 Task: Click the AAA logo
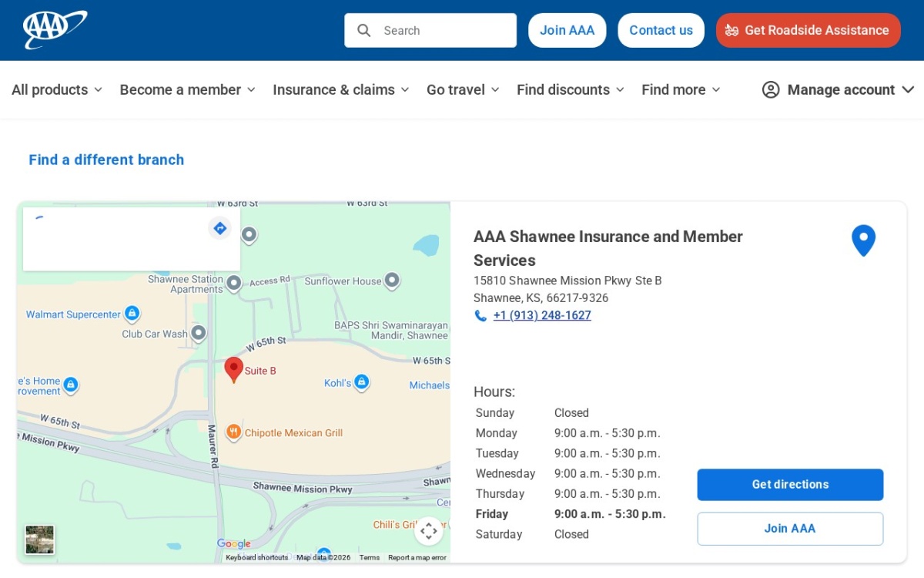55,30
